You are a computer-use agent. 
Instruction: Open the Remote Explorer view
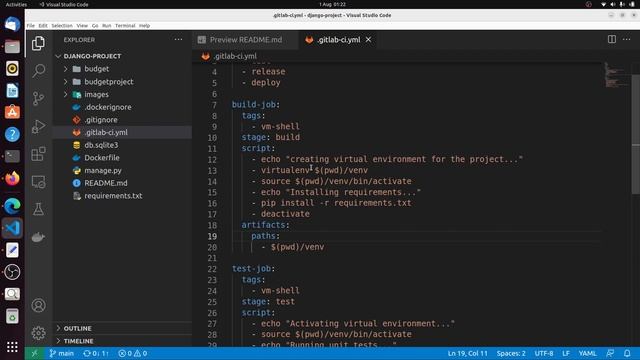(x=38, y=182)
